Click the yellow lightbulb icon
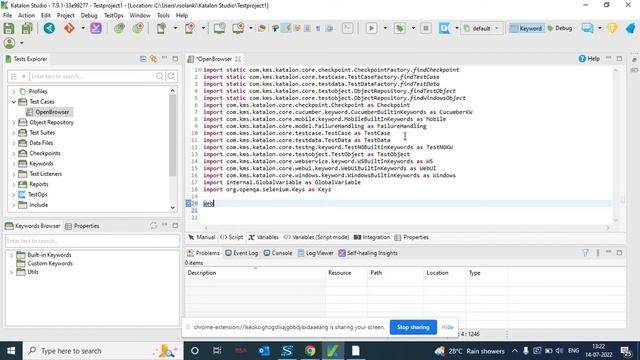The height and width of the screenshot is (360, 640). click(612, 28)
